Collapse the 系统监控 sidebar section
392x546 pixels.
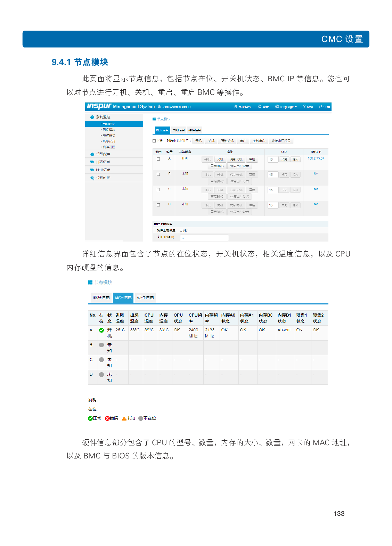pyautogui.click(x=103, y=117)
